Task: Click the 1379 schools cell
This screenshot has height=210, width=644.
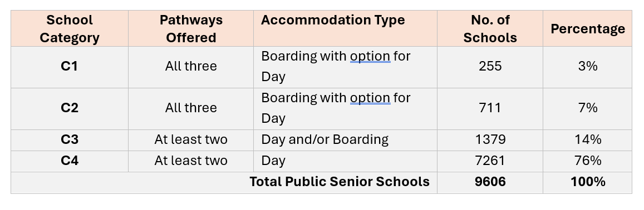Action: [x=490, y=140]
